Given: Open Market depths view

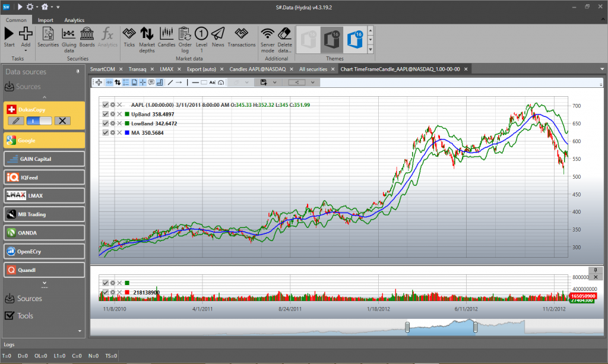Looking at the screenshot, I should [147, 37].
